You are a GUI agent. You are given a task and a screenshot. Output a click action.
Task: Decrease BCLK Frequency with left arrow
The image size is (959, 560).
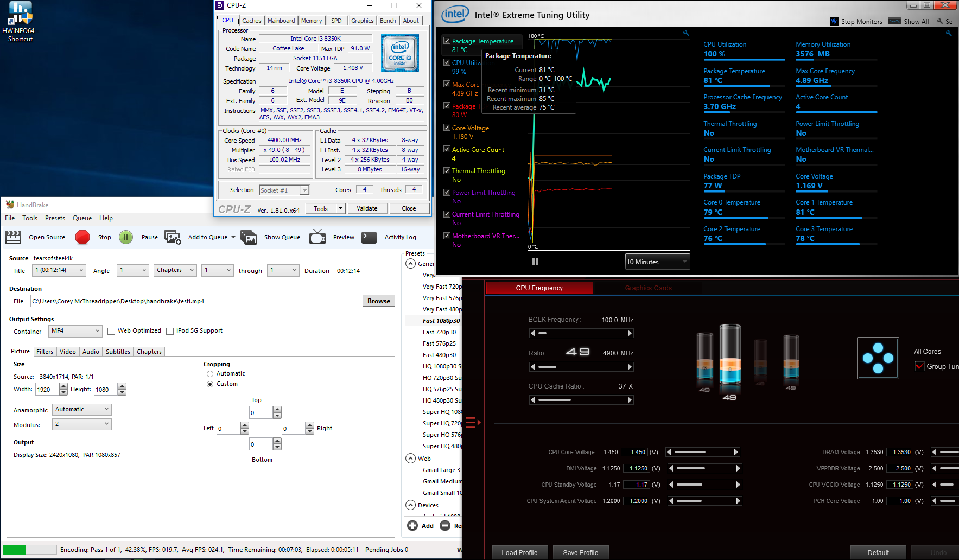pyautogui.click(x=533, y=333)
